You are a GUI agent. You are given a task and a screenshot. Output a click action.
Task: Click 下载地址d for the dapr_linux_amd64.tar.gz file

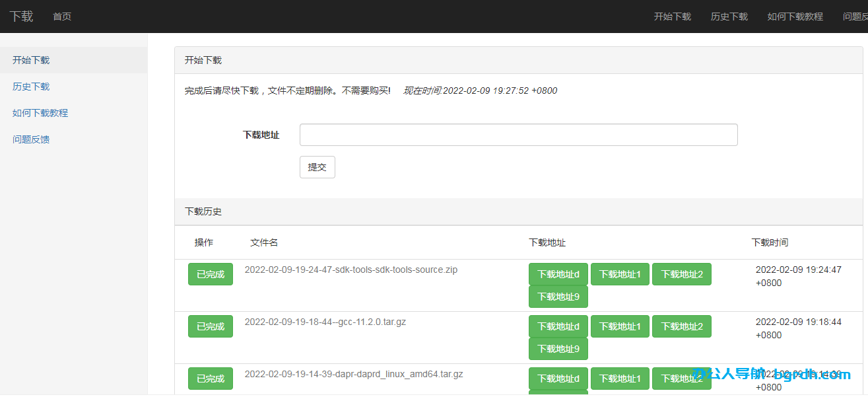click(558, 378)
